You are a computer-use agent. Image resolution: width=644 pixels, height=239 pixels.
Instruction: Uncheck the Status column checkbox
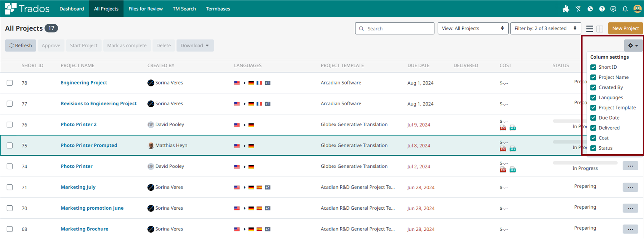tap(593, 148)
